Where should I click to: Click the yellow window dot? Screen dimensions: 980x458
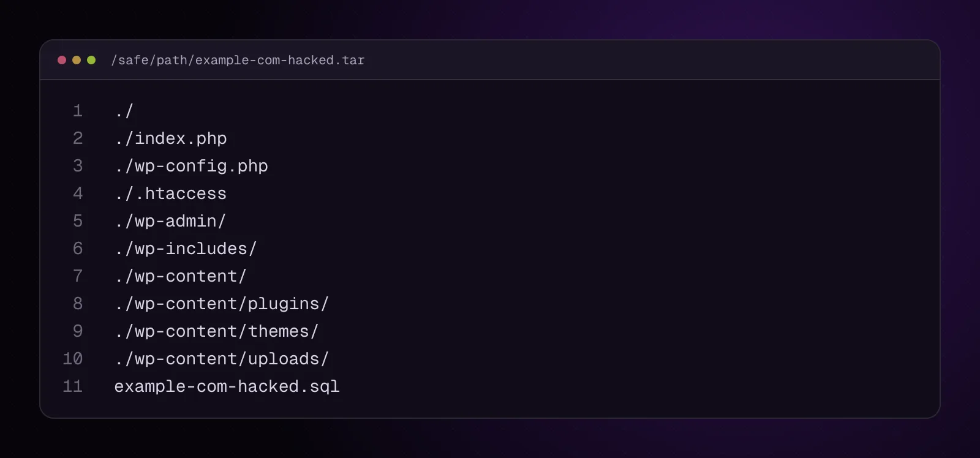(x=77, y=60)
